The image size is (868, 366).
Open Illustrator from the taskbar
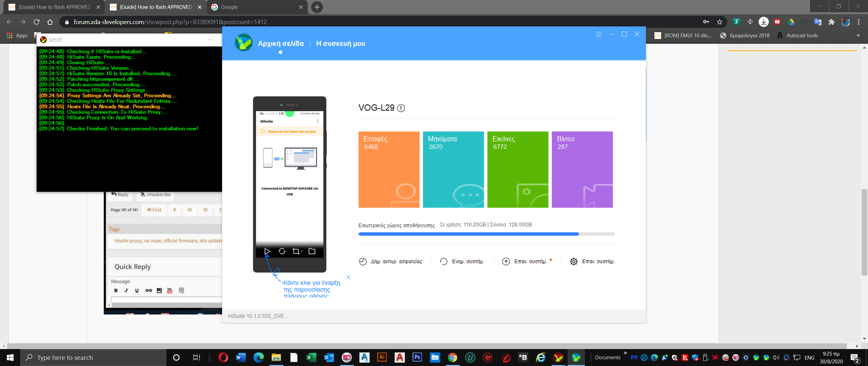coord(382,358)
